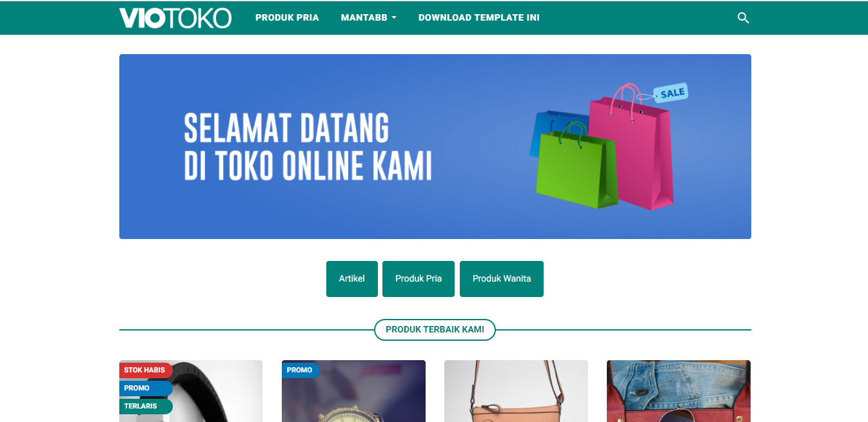Open the wristwatch product thumbnail

click(353, 391)
